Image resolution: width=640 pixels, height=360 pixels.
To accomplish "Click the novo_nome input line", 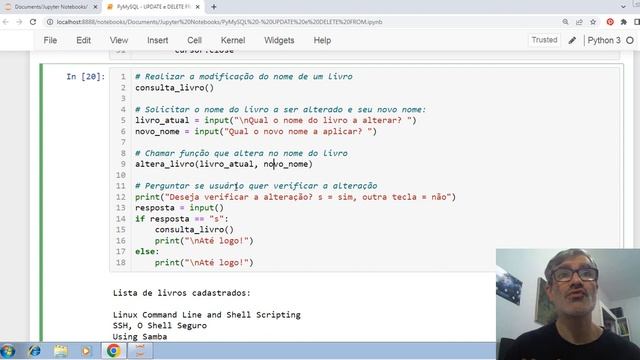I will [x=256, y=131].
